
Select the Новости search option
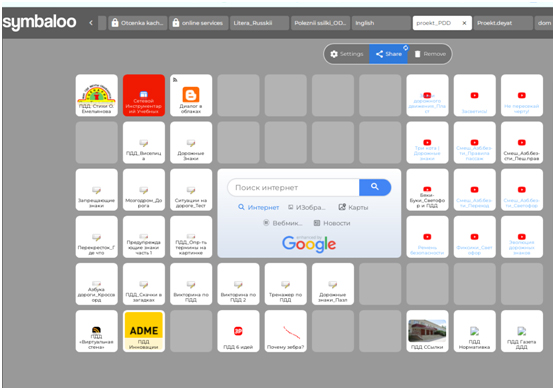point(332,223)
